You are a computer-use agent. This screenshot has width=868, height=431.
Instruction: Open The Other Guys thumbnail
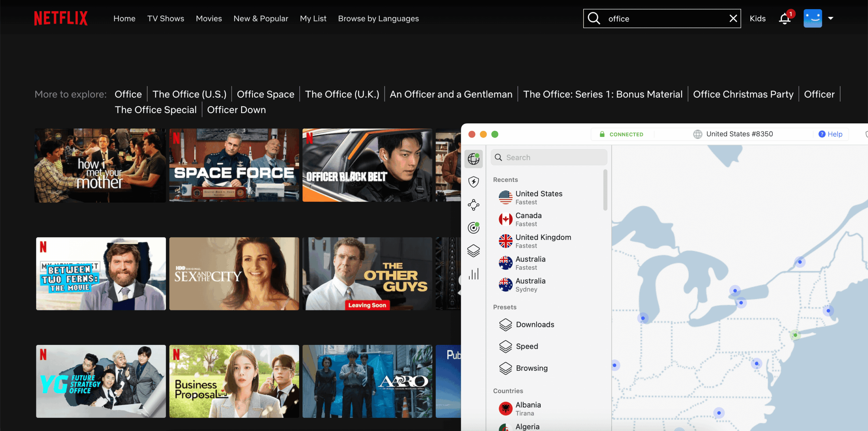pos(367,274)
